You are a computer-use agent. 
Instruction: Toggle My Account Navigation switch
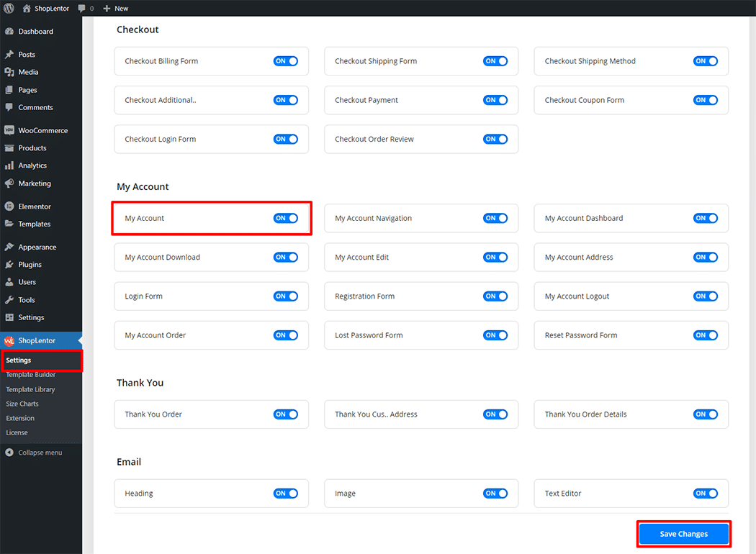(495, 218)
